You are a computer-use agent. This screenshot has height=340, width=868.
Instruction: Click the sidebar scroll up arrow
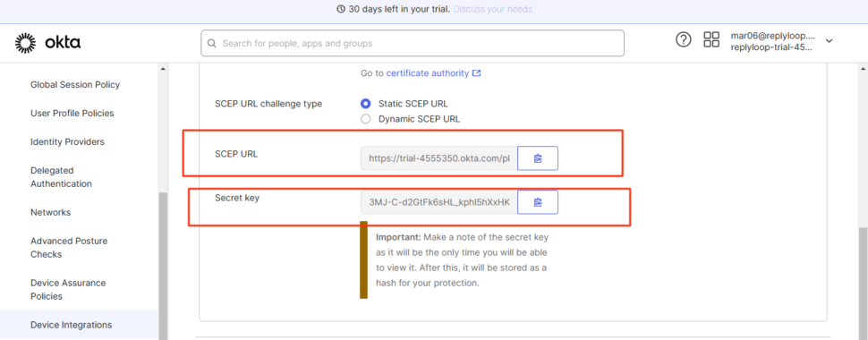coord(163,69)
